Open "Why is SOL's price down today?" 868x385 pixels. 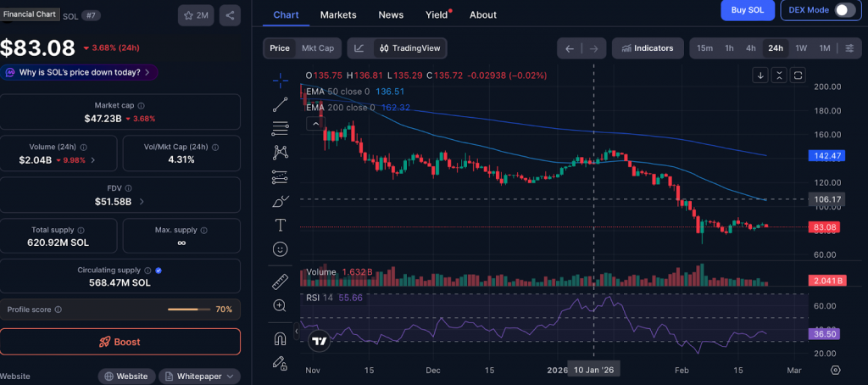78,72
